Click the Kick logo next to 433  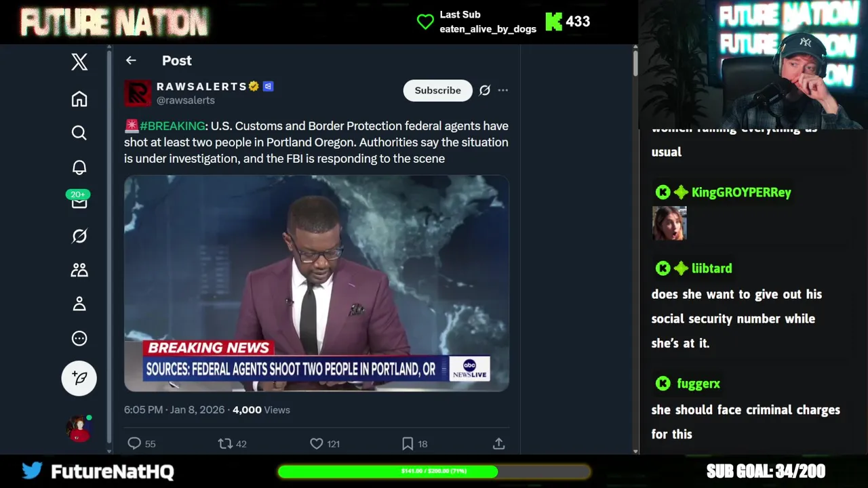pos(553,22)
